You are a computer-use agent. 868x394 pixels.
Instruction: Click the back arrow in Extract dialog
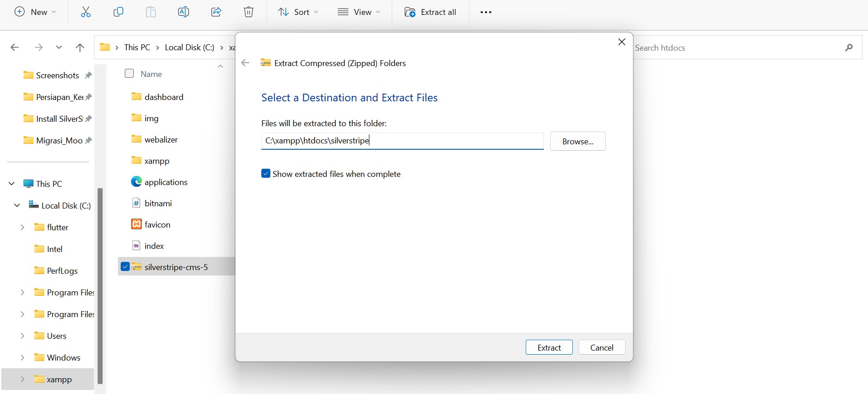[245, 63]
